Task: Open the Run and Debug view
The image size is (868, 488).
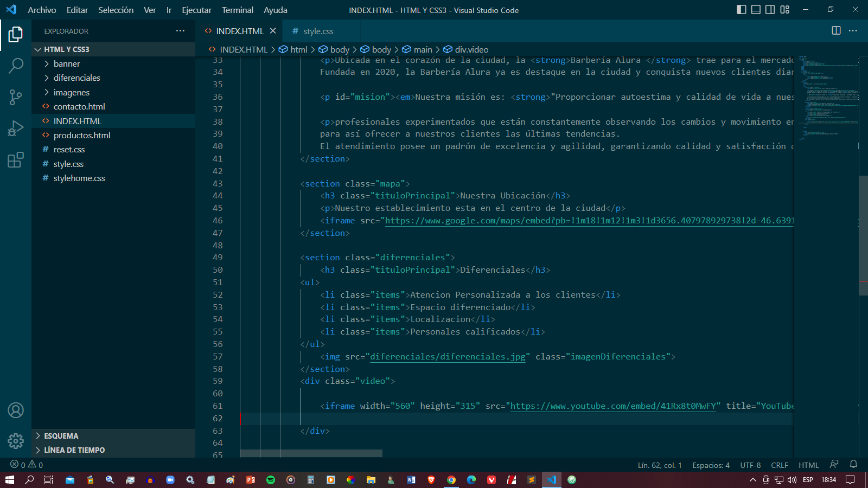Action: 16,129
